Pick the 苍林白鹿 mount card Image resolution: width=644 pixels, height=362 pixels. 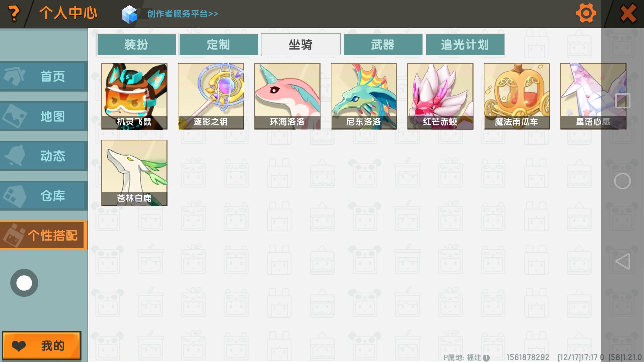pos(135,173)
